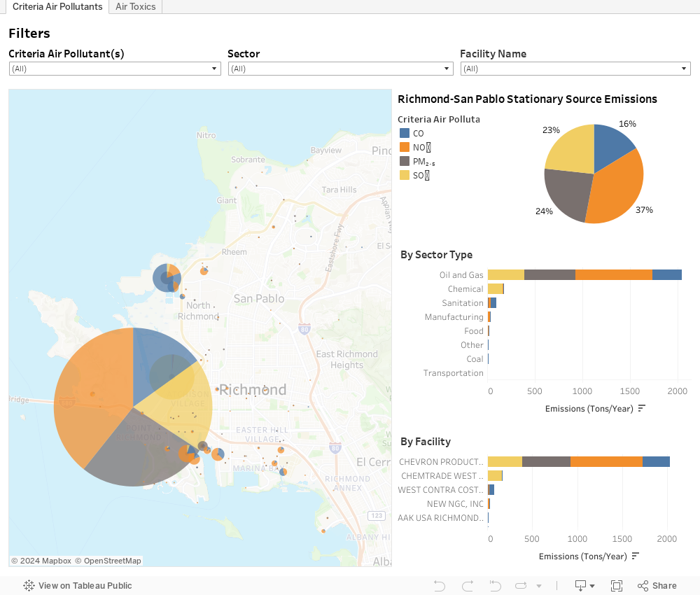
Task: Click blue segment of CHEVRON PRODUCT bar
Action: (x=657, y=461)
